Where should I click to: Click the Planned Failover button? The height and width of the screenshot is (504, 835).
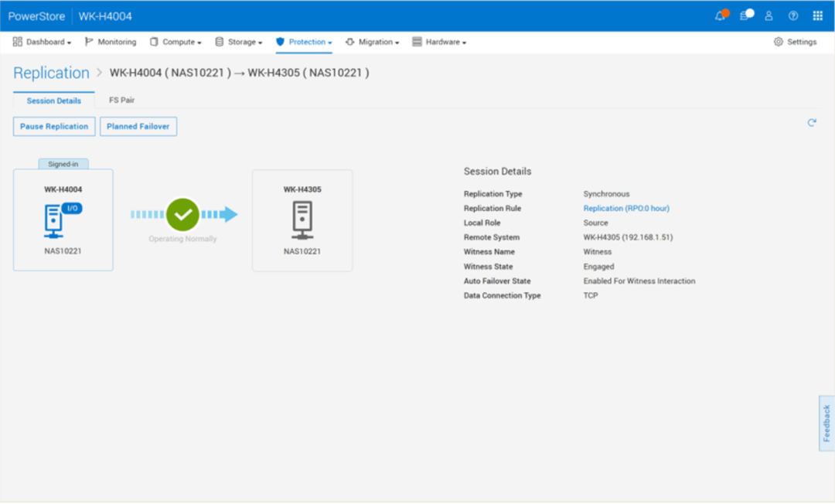coord(138,127)
